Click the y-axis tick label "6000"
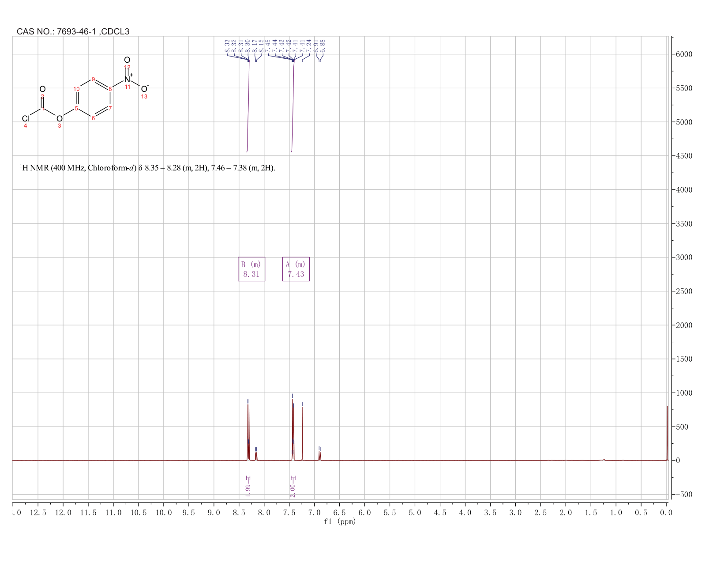Image resolution: width=728 pixels, height=563 pixels. pyautogui.click(x=683, y=54)
